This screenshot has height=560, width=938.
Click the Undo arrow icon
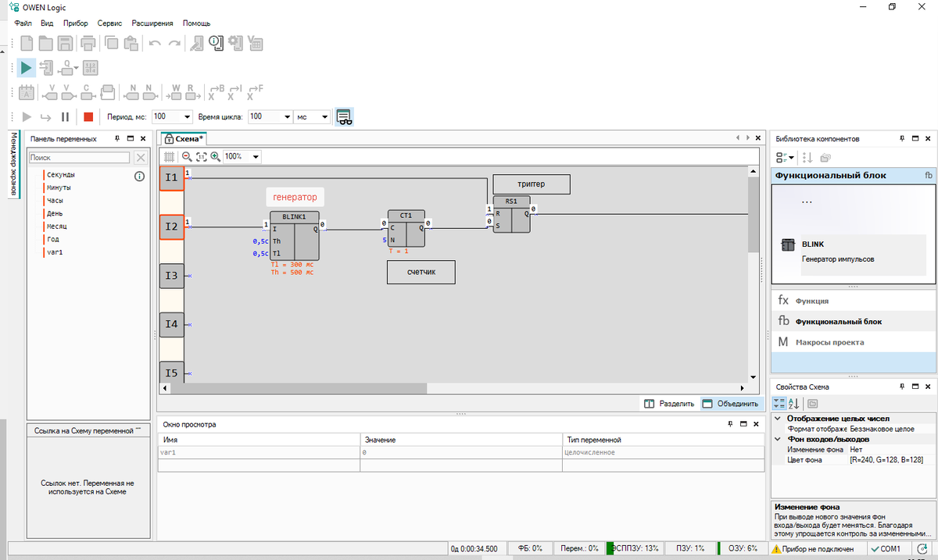[155, 43]
